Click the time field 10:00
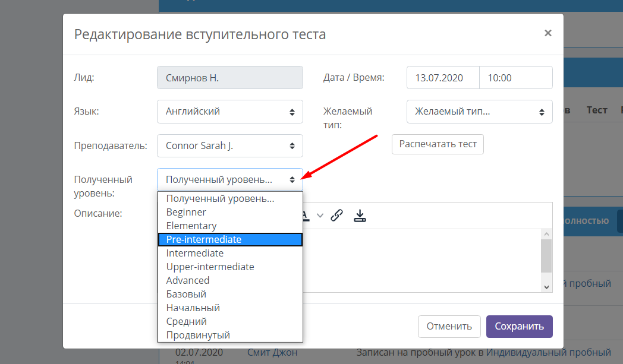Viewport: 623px width, 364px height. (516, 78)
